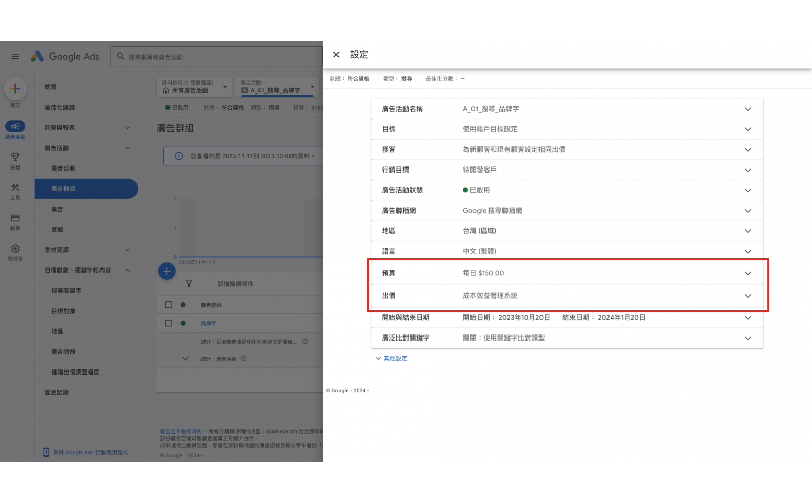Open 最佳化建議 in the side menu
Image resolution: width=812 pixels, height=504 pixels.
pyautogui.click(x=59, y=107)
